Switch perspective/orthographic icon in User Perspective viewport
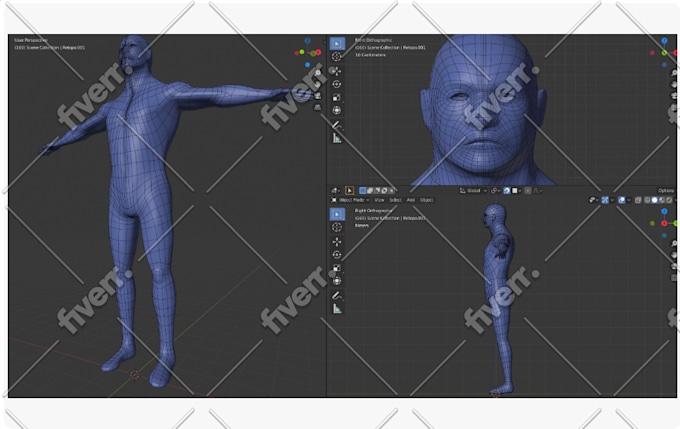Viewport: 680px width, 429px height. click(318, 107)
